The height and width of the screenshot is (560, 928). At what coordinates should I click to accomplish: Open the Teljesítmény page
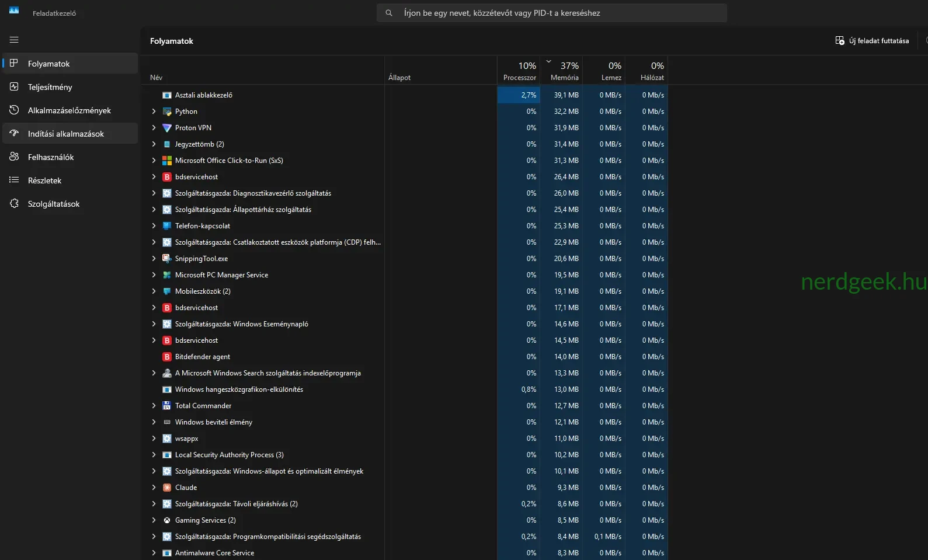pyautogui.click(x=70, y=87)
